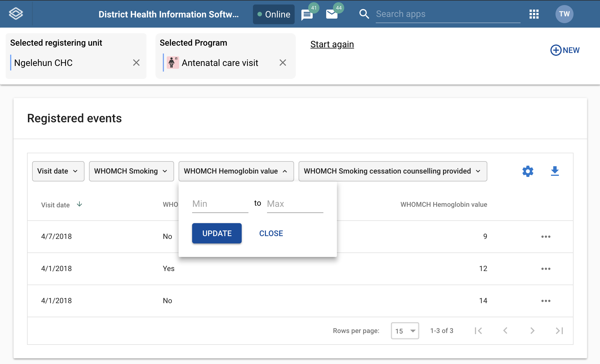600x364 pixels.
Task: Open row actions for 4/7/2018 event
Action: [x=546, y=237]
